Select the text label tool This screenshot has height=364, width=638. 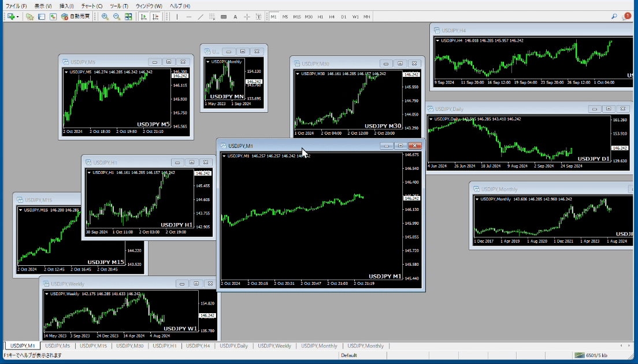coord(258,17)
